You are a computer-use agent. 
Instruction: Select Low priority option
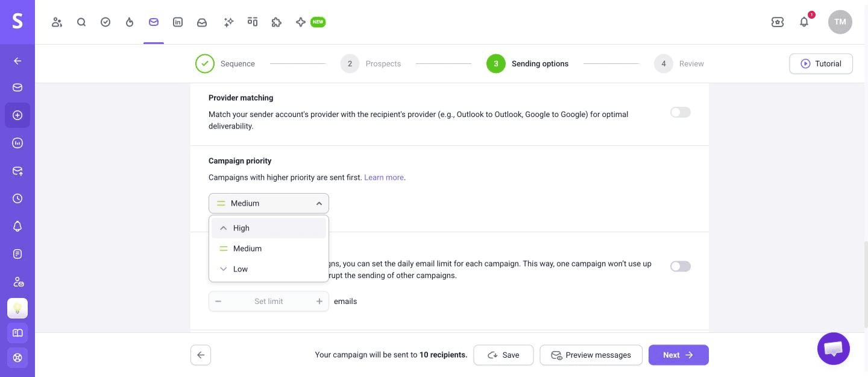269,269
